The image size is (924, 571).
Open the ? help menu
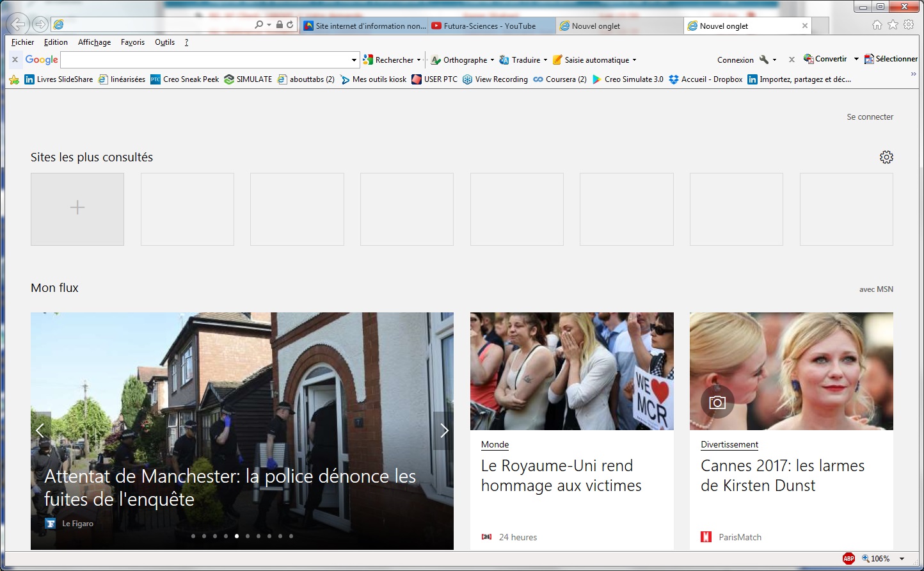click(186, 42)
